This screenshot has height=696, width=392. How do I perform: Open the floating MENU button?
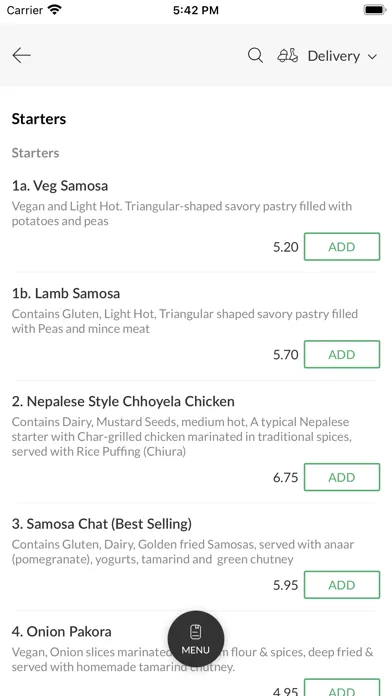(196, 639)
